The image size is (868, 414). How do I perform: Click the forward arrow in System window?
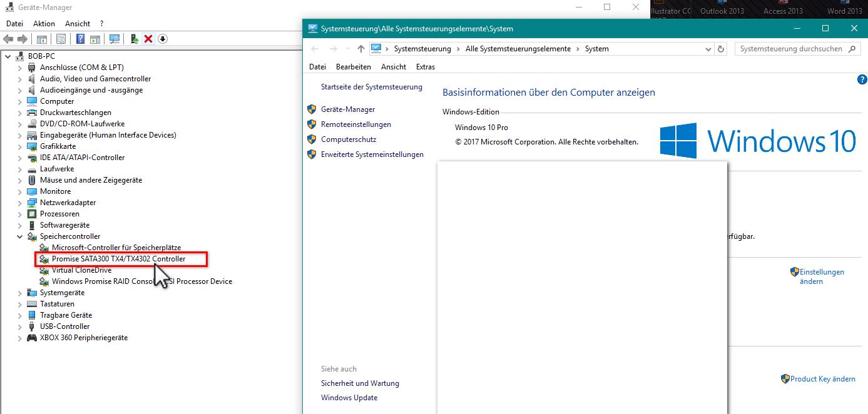tap(334, 49)
